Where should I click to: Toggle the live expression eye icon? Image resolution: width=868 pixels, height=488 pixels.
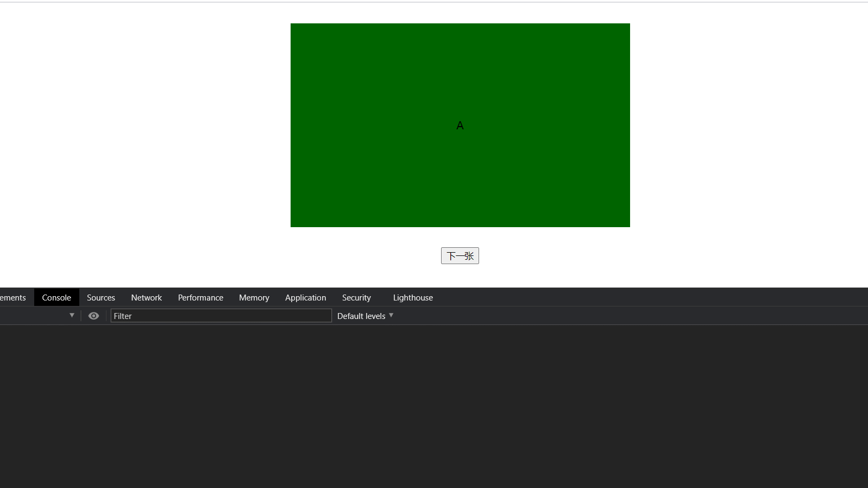pyautogui.click(x=93, y=316)
